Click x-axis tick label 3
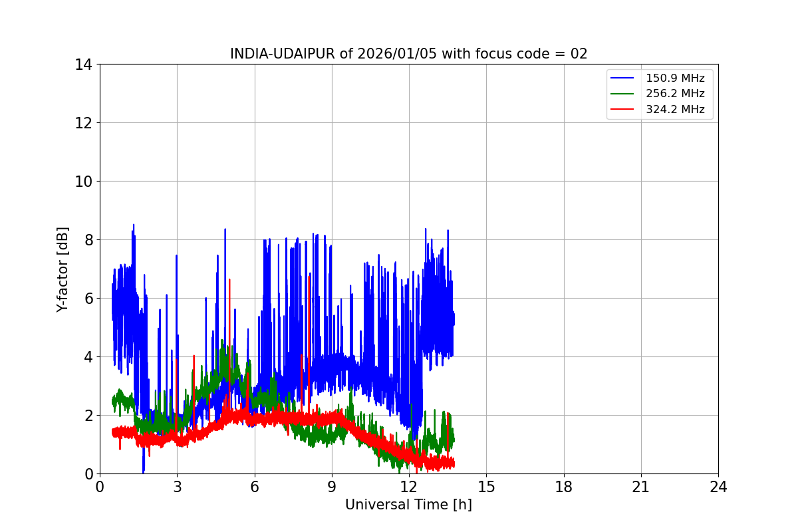 click(x=177, y=487)
